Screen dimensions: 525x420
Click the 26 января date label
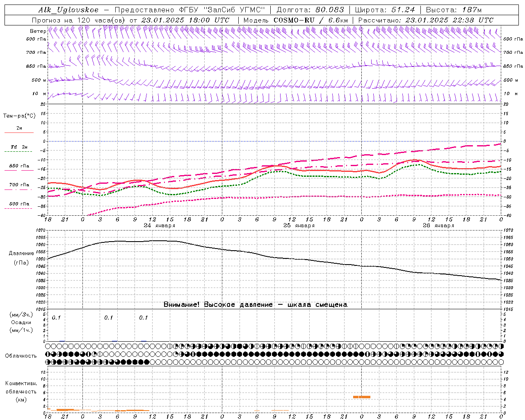tap(438, 226)
